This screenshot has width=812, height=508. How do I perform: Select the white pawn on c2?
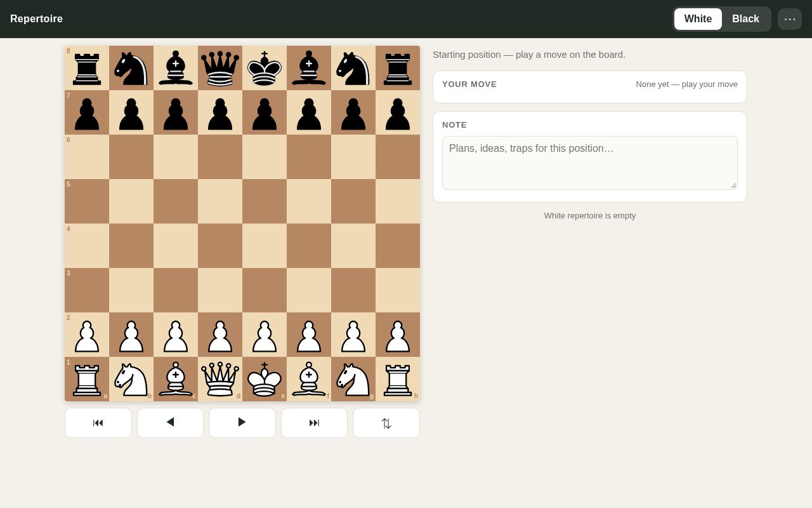click(176, 335)
